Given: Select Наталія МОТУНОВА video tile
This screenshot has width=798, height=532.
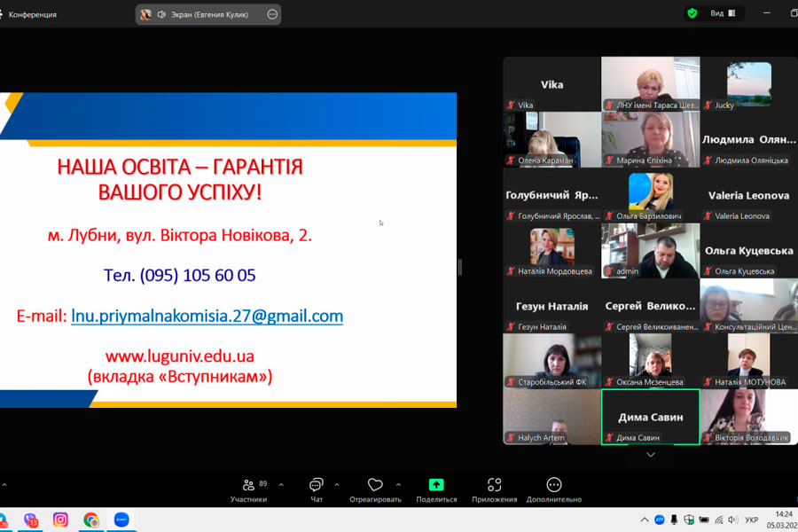Looking at the screenshot, I should (x=748, y=361).
